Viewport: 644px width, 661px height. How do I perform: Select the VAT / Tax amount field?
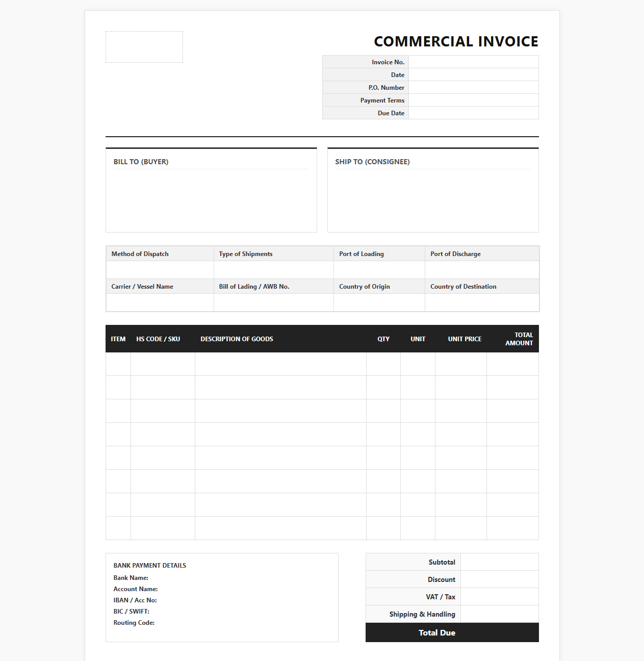pos(500,597)
